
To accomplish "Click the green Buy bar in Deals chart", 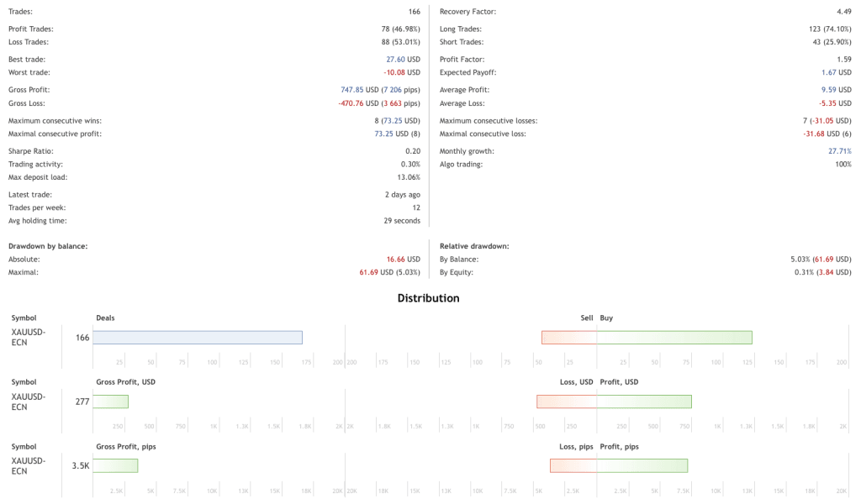I will tap(674, 338).
